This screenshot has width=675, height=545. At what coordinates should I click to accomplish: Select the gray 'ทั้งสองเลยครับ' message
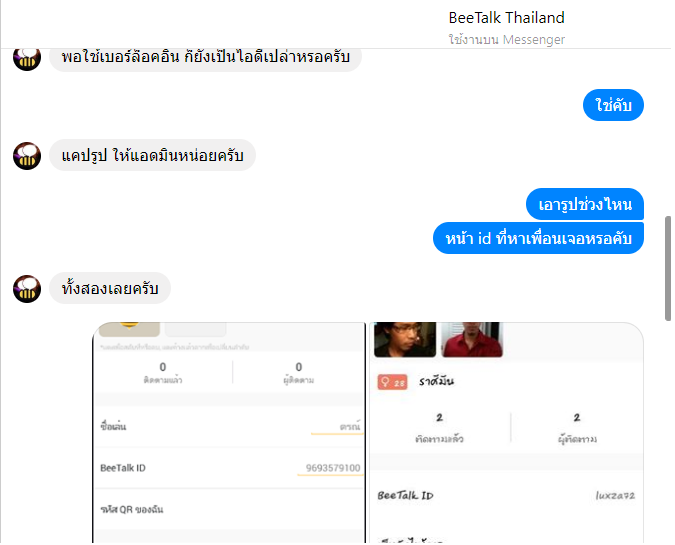[110, 288]
